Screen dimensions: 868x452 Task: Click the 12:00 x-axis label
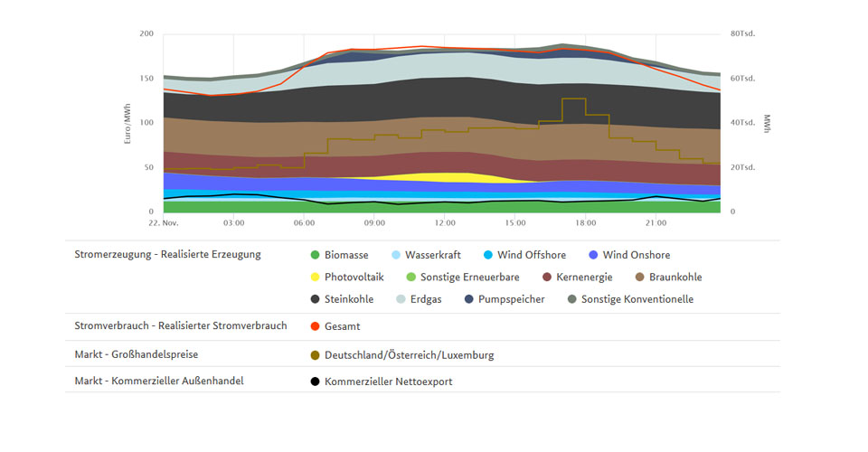[445, 223]
